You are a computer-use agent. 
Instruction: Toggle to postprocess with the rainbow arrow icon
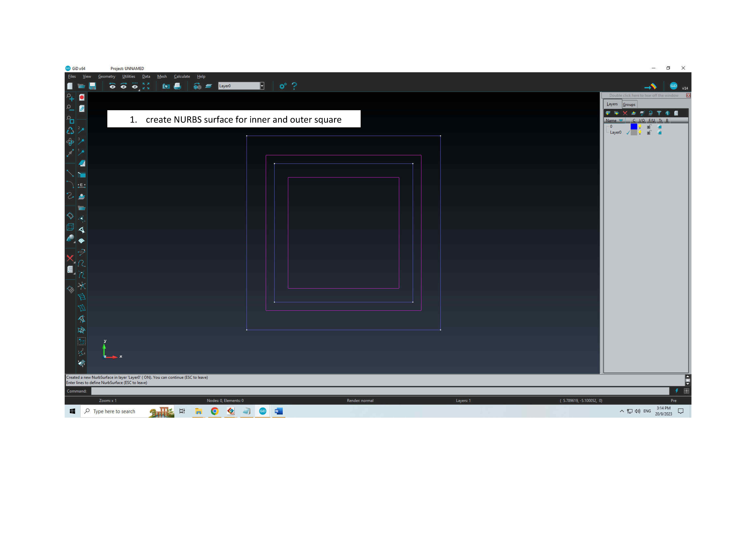click(x=651, y=86)
